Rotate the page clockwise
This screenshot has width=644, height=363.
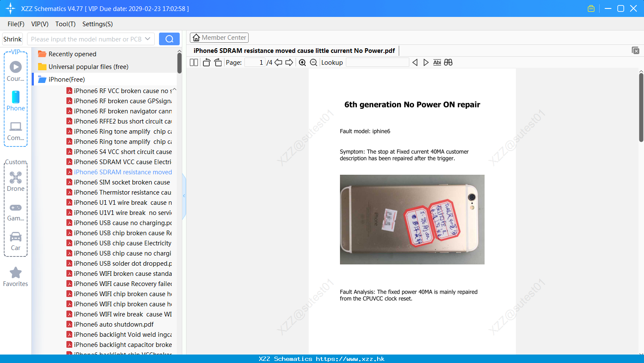pos(218,63)
